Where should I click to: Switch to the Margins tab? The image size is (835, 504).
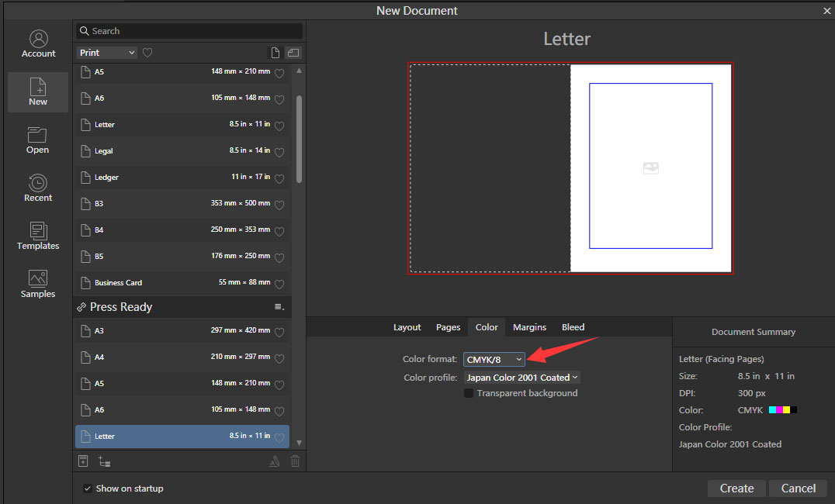tap(529, 327)
